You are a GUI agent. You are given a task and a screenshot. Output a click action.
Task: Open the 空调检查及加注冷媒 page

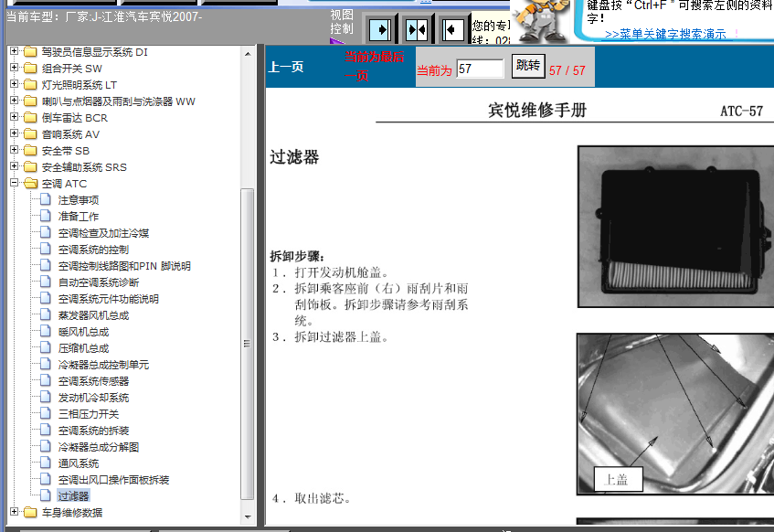click(103, 233)
